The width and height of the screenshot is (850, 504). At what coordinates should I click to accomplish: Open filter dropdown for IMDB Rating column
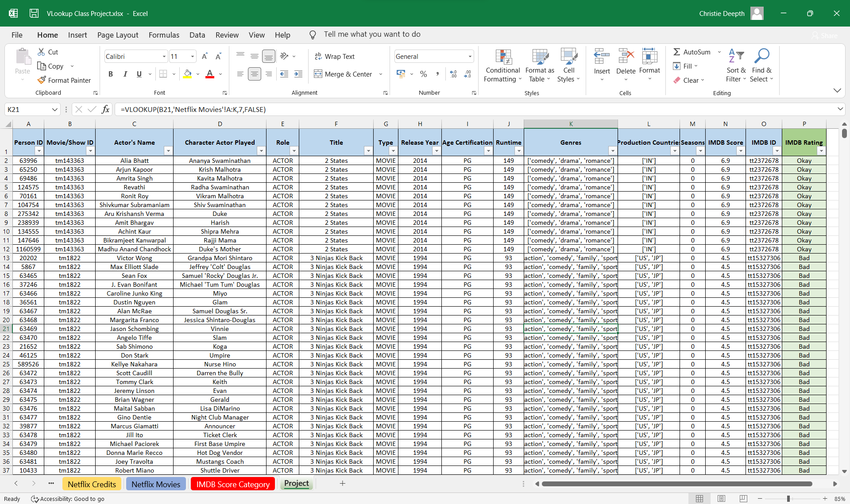821,151
